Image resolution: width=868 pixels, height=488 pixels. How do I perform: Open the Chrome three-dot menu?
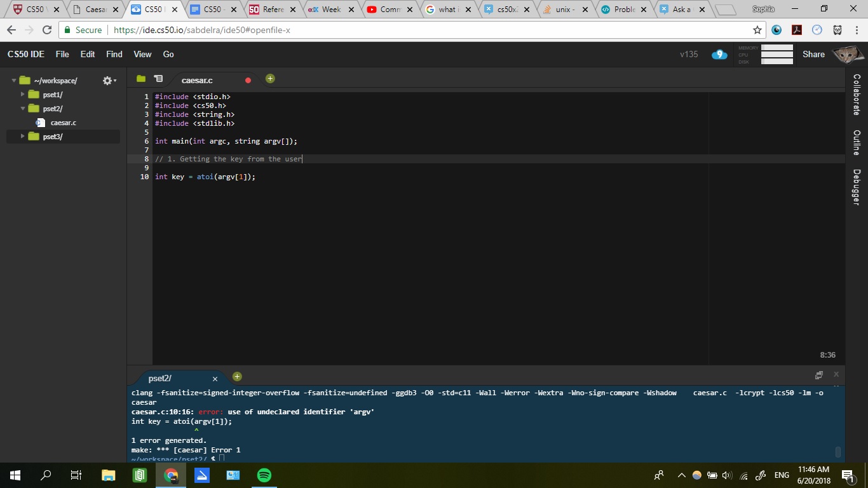coord(857,30)
